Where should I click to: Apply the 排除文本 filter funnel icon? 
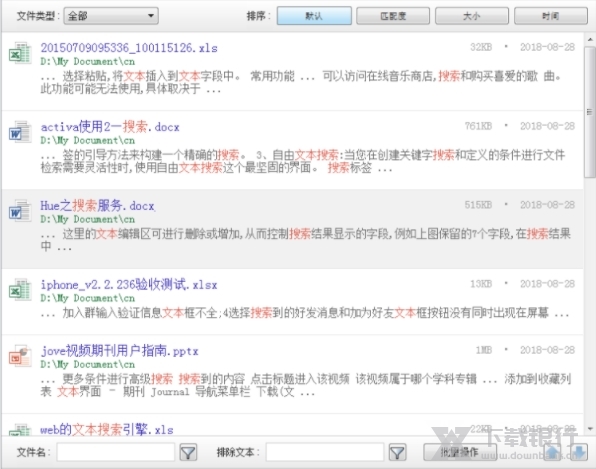pos(398,452)
